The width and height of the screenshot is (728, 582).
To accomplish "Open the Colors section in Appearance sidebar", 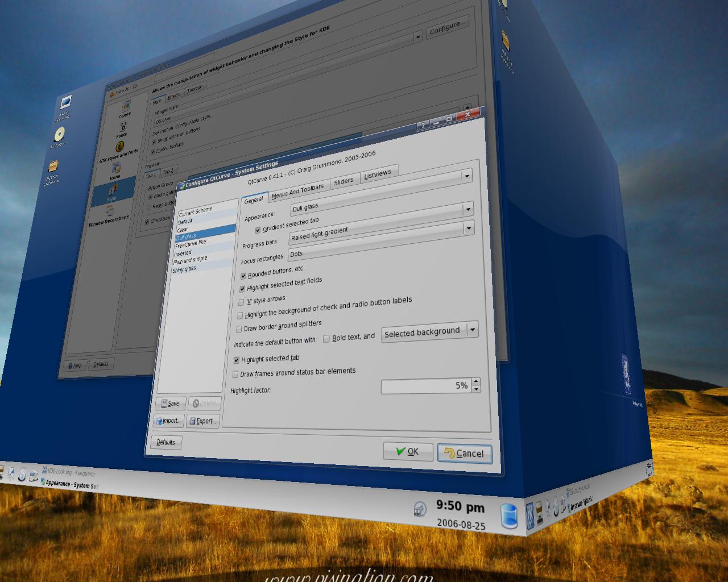I will click(x=125, y=108).
